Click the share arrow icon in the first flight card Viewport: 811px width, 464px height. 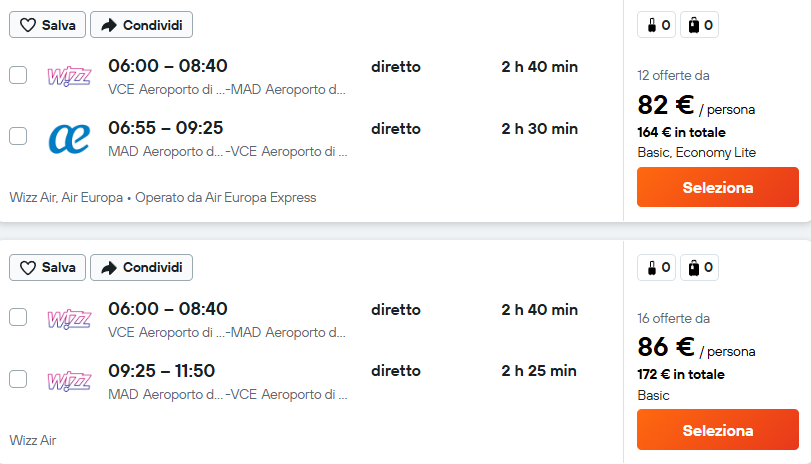pos(109,25)
